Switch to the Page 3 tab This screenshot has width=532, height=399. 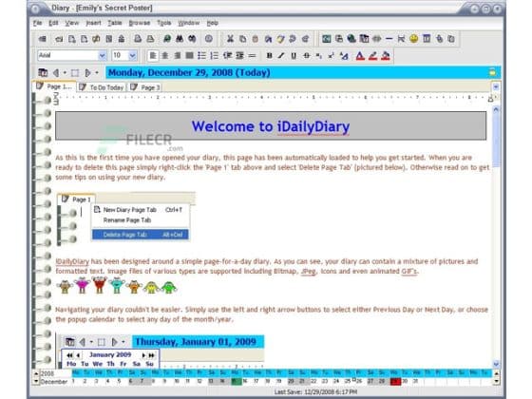[145, 87]
